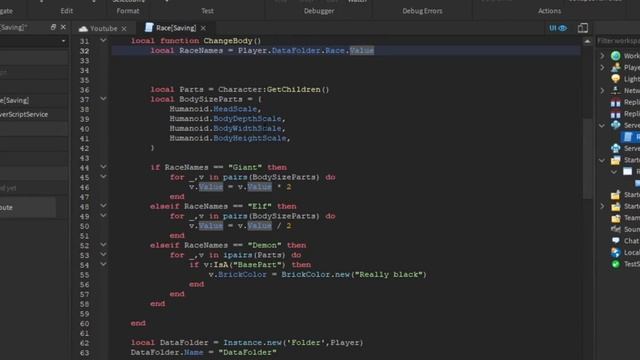The height and width of the screenshot is (360, 640).
Task: Select the Lighting lightbulb icon
Action: [616, 79]
